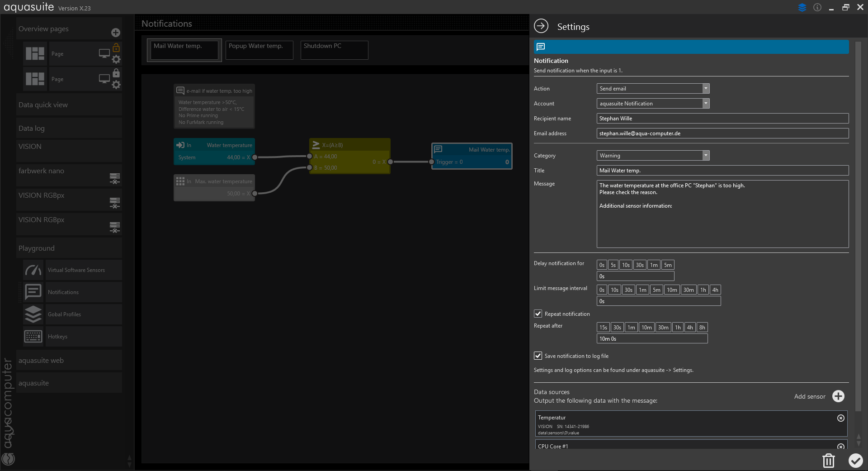The image size is (868, 471).
Task: Open the Category dropdown
Action: click(653, 156)
